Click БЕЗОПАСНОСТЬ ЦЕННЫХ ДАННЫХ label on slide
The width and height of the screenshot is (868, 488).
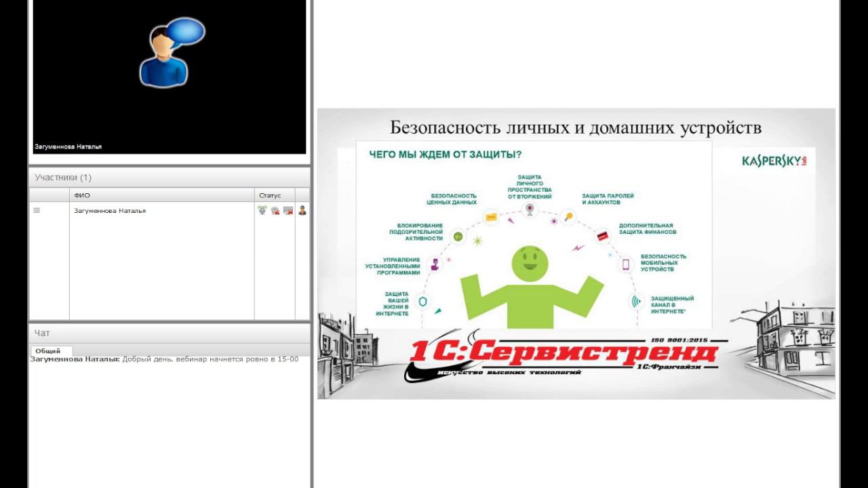(x=452, y=199)
